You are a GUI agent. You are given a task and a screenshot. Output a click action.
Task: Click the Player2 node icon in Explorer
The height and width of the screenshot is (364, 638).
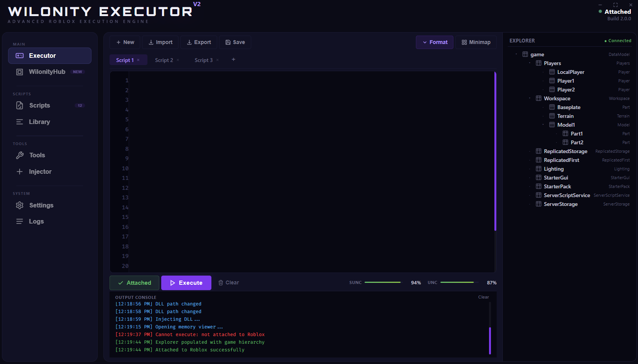click(552, 90)
